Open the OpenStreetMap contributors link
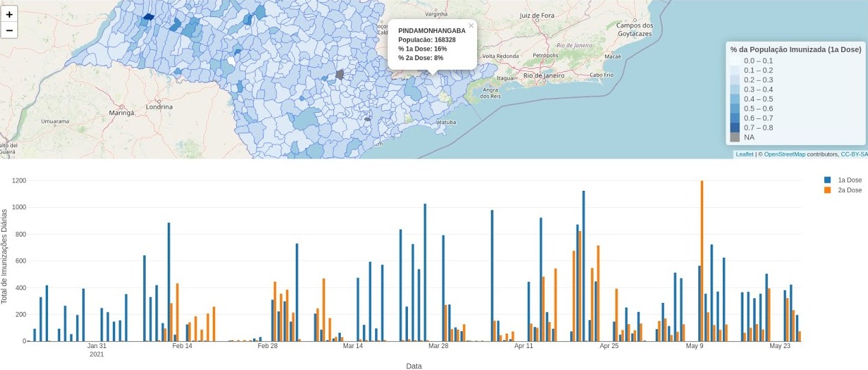 [x=784, y=155]
